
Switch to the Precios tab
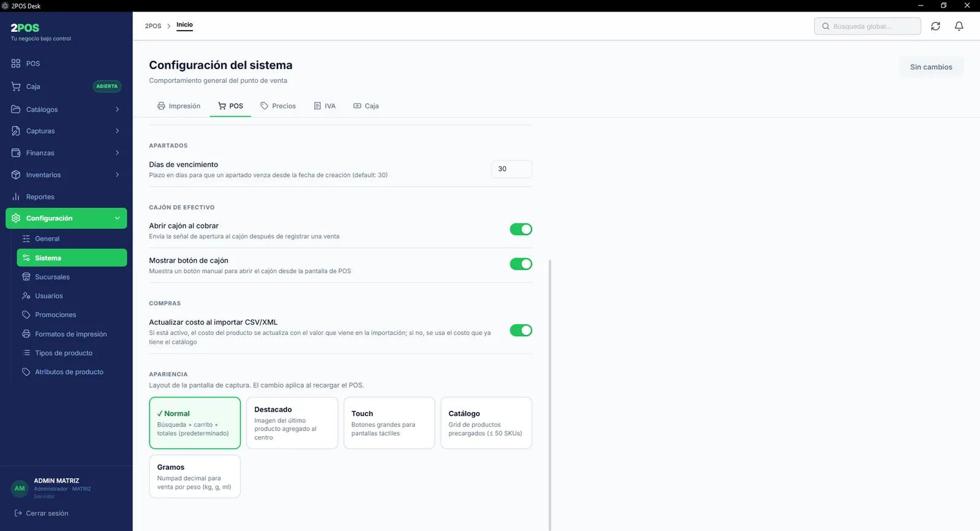pos(278,106)
